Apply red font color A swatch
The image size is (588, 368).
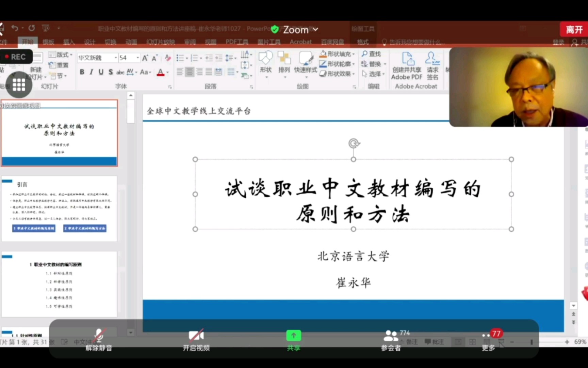click(161, 72)
